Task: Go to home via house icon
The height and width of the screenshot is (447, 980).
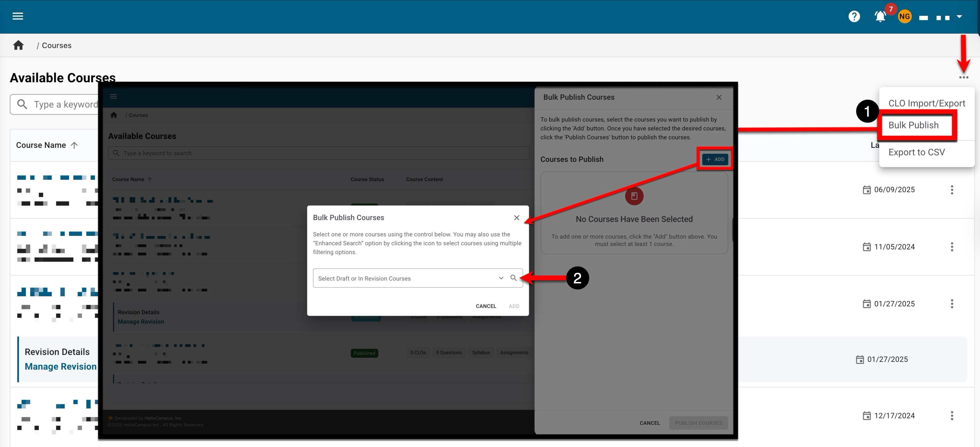Action: click(x=18, y=45)
